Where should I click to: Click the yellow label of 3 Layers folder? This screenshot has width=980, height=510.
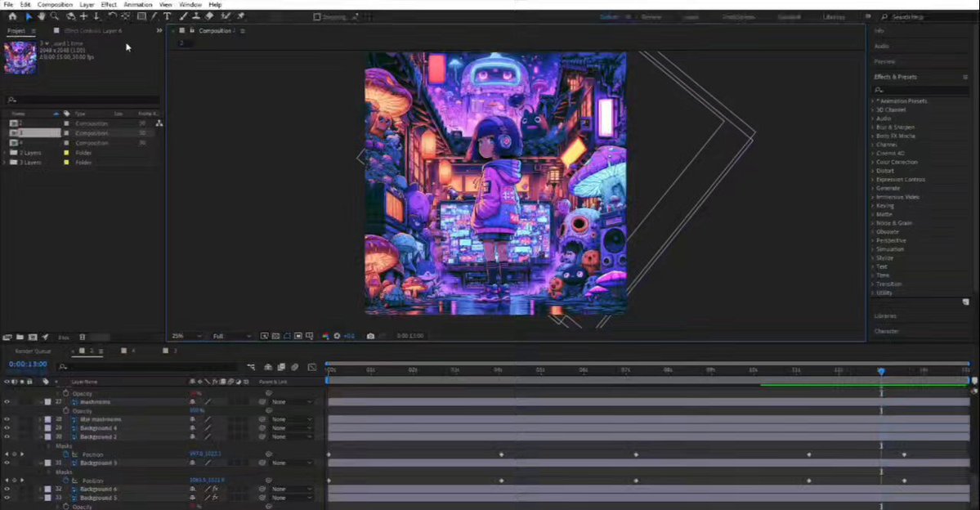[x=66, y=163]
